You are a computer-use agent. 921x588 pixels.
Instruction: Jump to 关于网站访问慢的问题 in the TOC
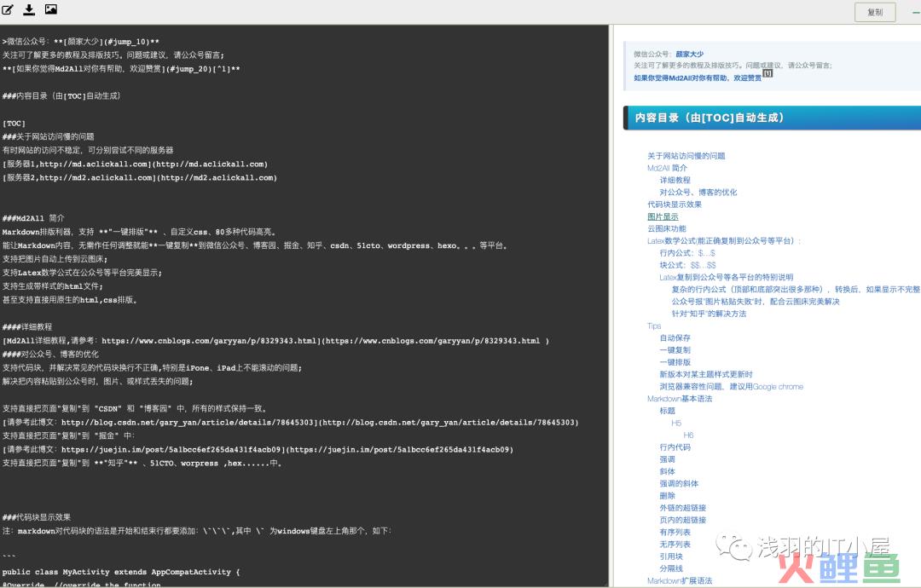pos(686,156)
